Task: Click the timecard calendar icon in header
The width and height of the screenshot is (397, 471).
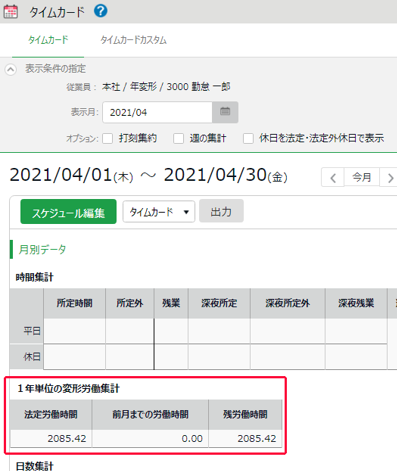Action: (x=11, y=12)
